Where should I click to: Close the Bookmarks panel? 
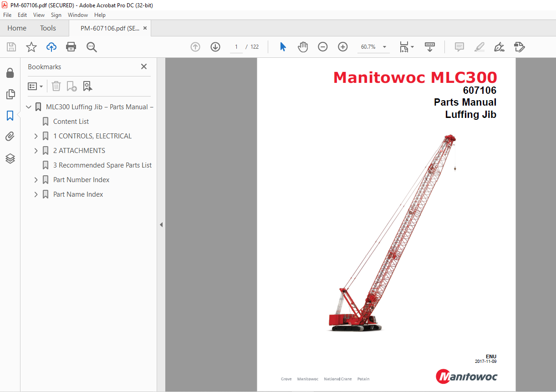tap(144, 66)
